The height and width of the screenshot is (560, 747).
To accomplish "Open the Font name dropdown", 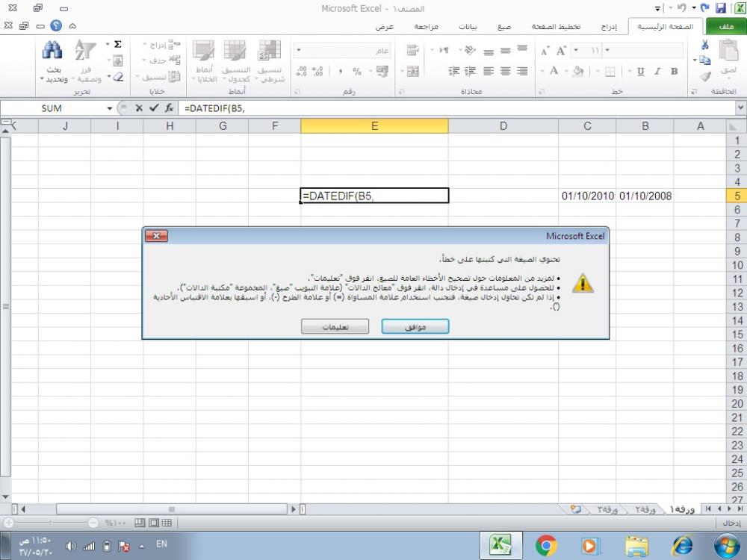I will click(x=607, y=50).
